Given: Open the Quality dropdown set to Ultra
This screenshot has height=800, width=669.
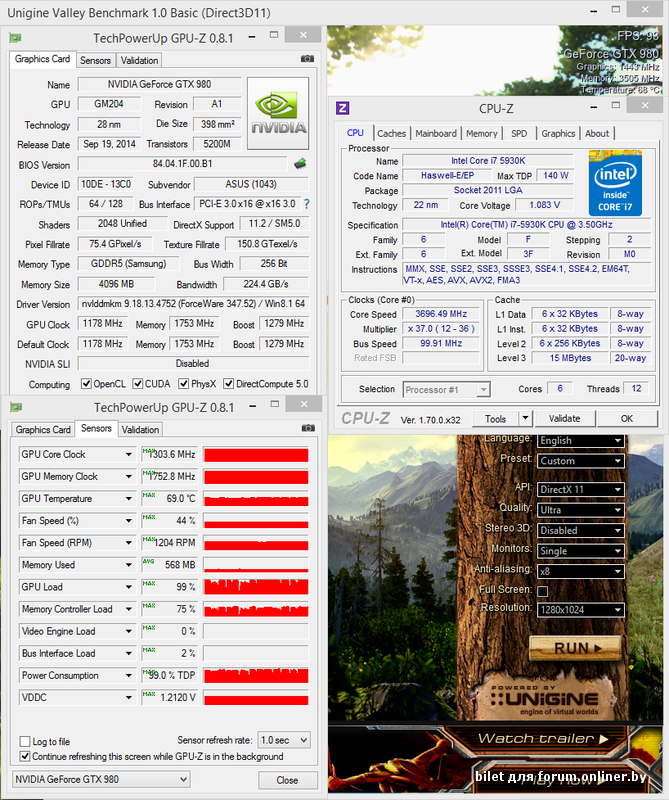Looking at the screenshot, I should 581,510.
